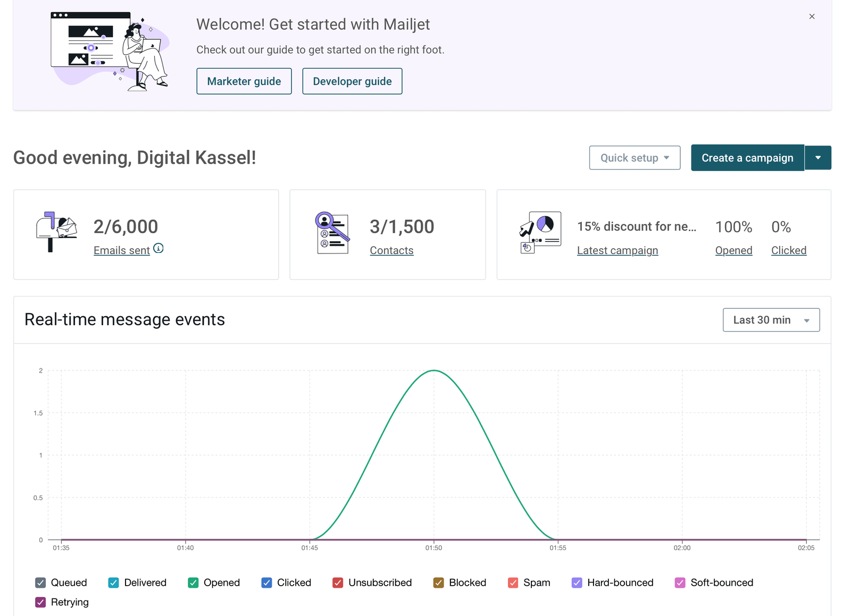Click the green curve peak at 01:50
Image resolution: width=851 pixels, height=616 pixels.
coord(434,370)
